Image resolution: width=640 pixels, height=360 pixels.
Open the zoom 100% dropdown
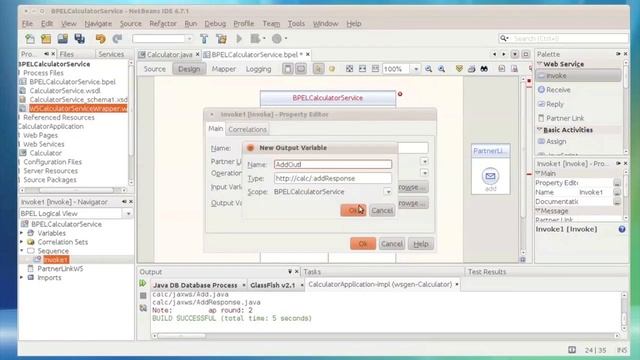click(416, 69)
